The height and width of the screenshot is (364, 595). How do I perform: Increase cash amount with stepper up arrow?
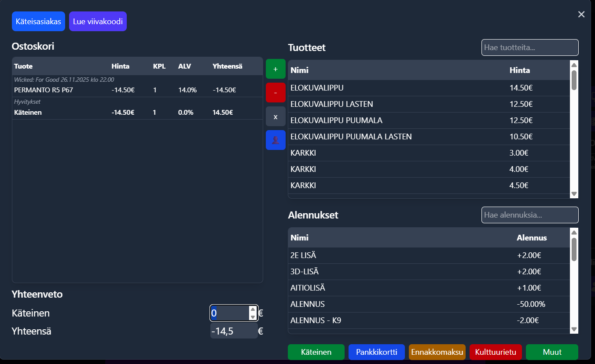tap(253, 309)
